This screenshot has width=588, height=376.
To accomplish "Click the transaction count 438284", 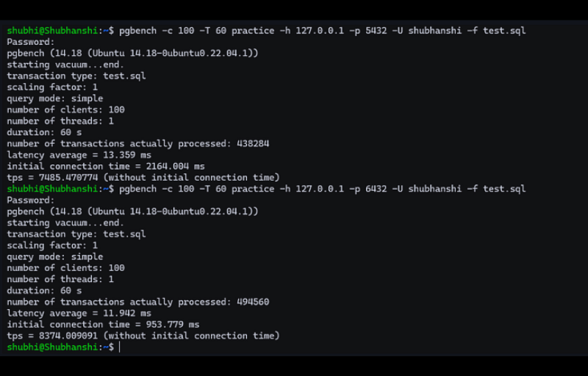I will [253, 144].
